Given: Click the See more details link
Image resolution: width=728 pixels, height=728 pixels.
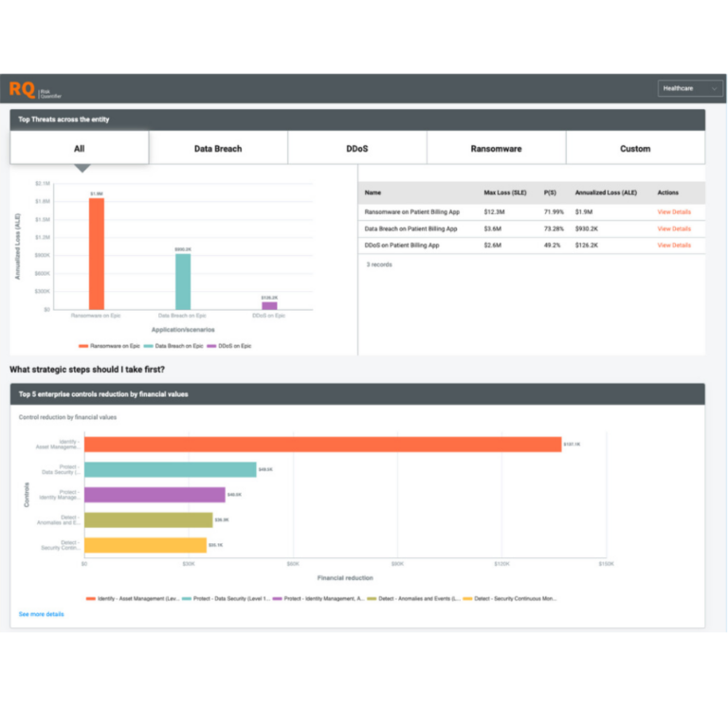Looking at the screenshot, I should [42, 614].
